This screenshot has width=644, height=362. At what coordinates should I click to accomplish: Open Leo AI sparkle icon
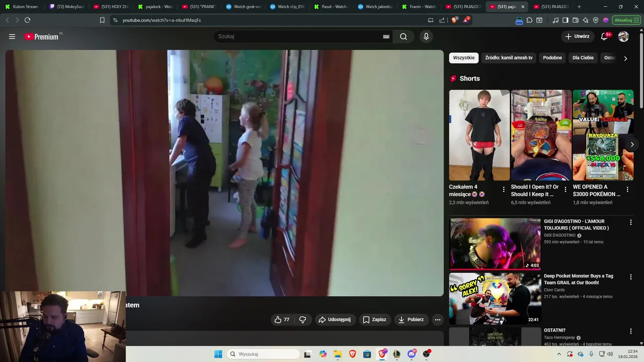click(586, 20)
